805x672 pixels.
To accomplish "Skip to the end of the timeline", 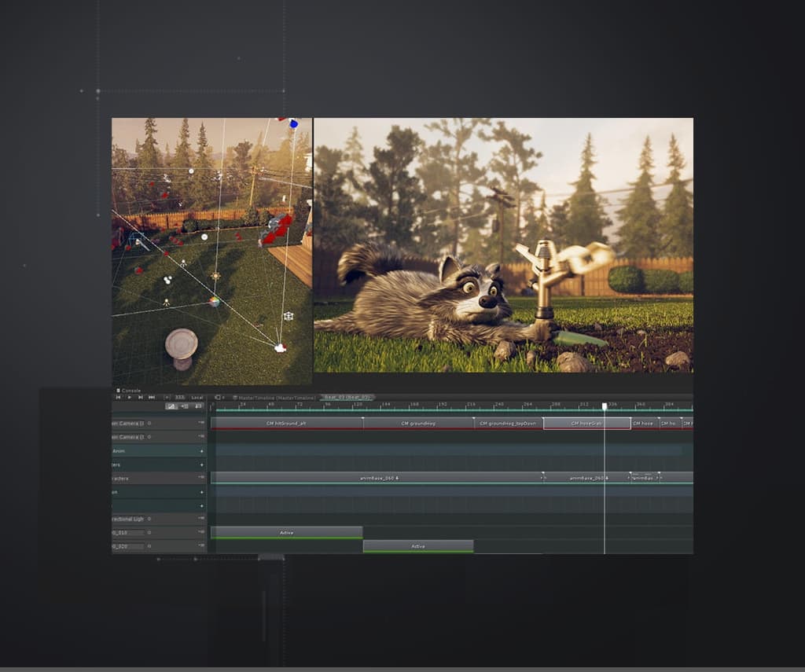I will coord(152,397).
